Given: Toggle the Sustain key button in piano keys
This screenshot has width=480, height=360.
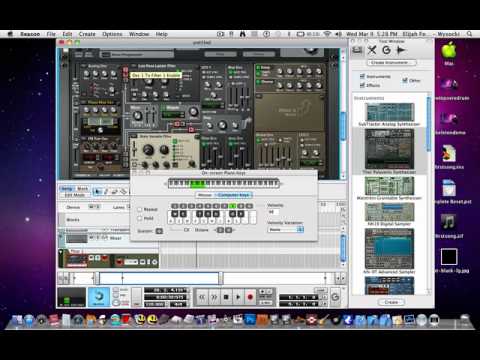Looking at the screenshot, I should (x=159, y=231).
